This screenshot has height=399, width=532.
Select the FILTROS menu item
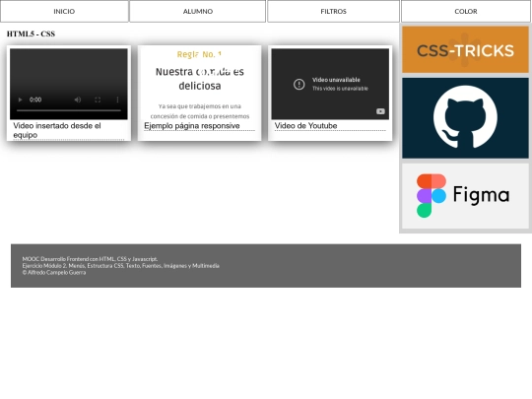(x=333, y=11)
